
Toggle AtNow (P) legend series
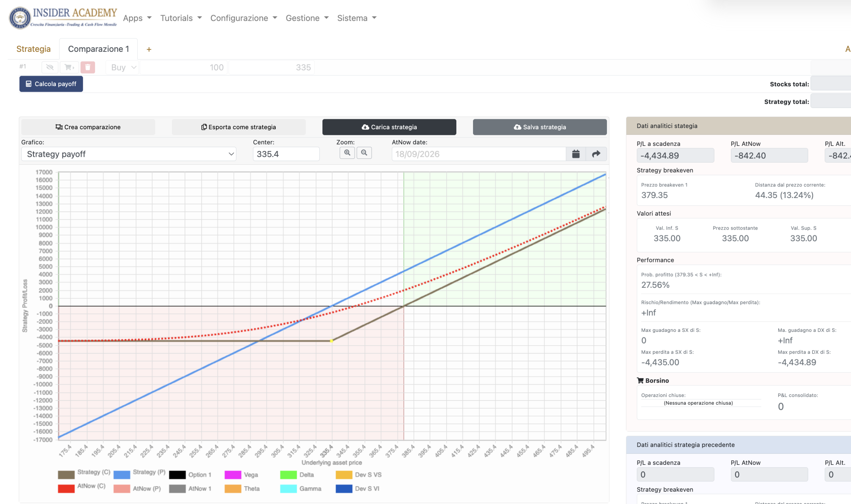pyautogui.click(x=137, y=488)
